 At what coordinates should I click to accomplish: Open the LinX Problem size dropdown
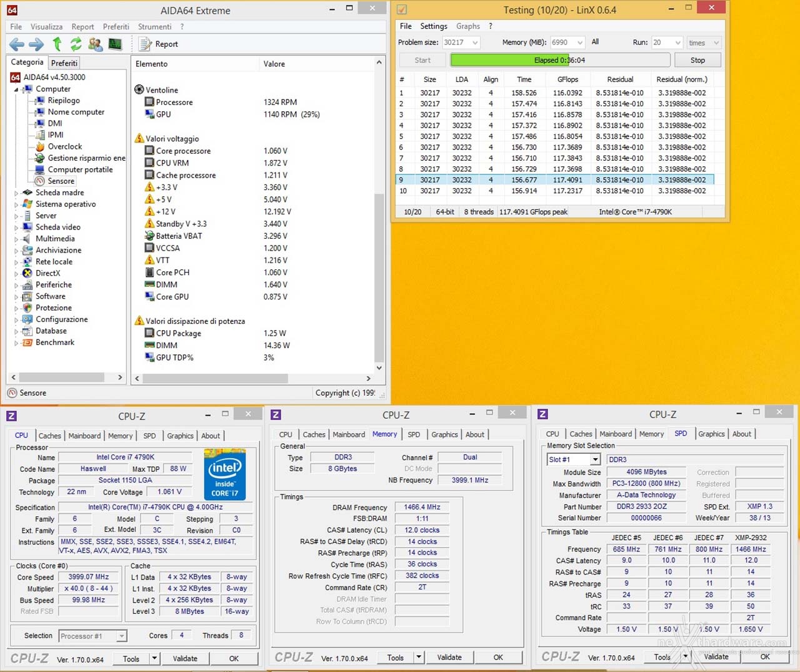click(475, 43)
